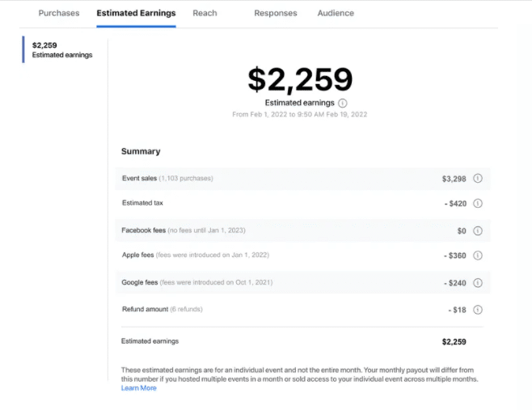Show info for Facebook fees row

pos(477,230)
